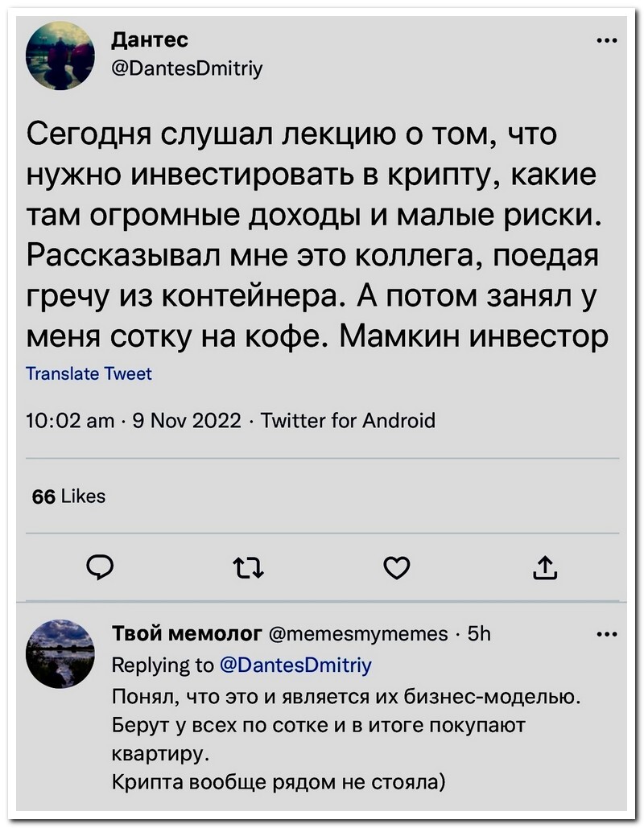Open the three-dot menu on the reply
Image resolution: width=644 pixels, height=828 pixels.
point(607,634)
